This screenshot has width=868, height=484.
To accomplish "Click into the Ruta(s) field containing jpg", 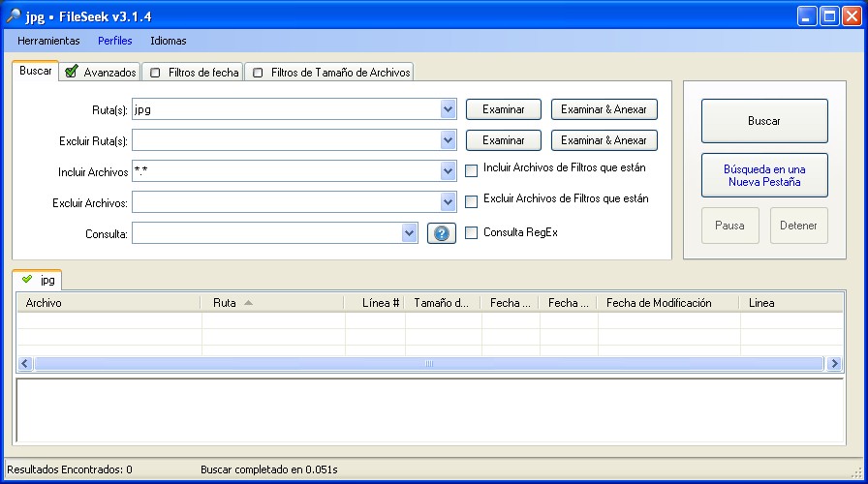I will tap(287, 109).
